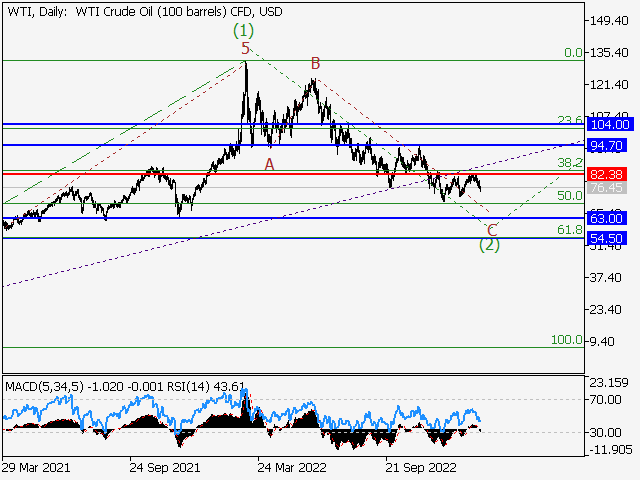Click the 24 Mar 2022 date label
The image size is (640, 480).
292,467
